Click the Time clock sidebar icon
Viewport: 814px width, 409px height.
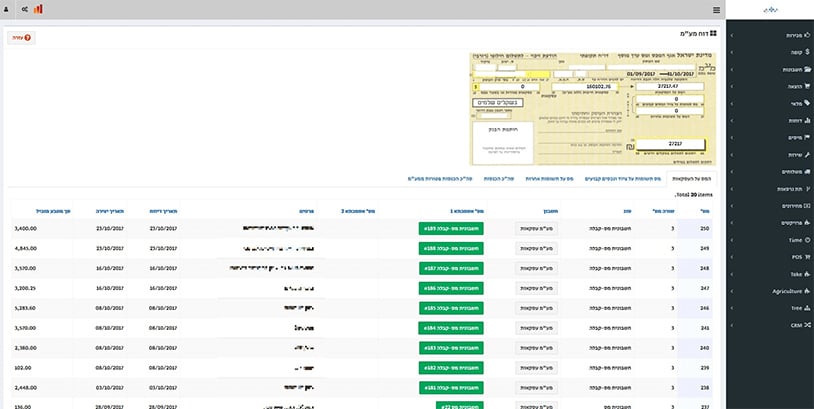click(807, 240)
